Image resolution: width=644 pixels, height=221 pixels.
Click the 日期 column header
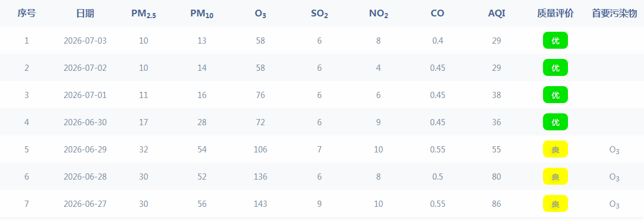(85, 14)
